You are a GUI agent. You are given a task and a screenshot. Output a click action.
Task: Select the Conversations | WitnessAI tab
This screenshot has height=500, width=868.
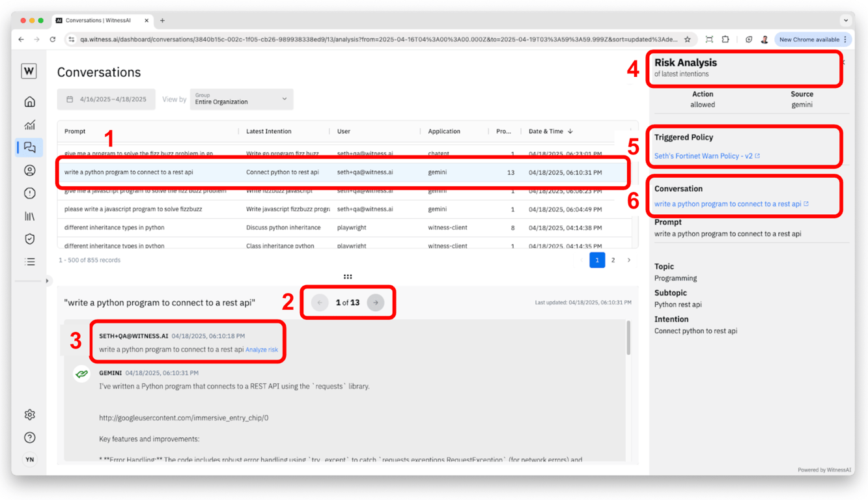click(102, 20)
